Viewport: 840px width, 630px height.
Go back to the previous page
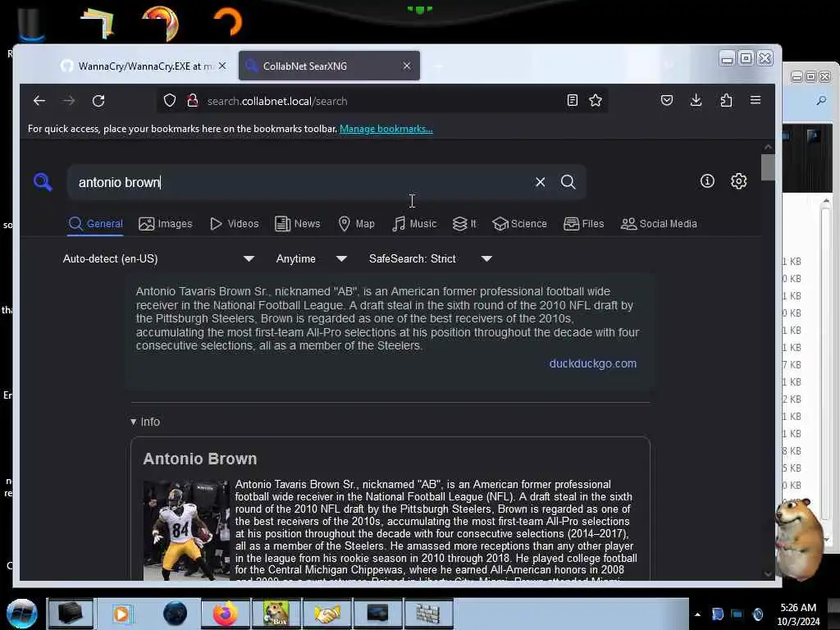(39, 101)
